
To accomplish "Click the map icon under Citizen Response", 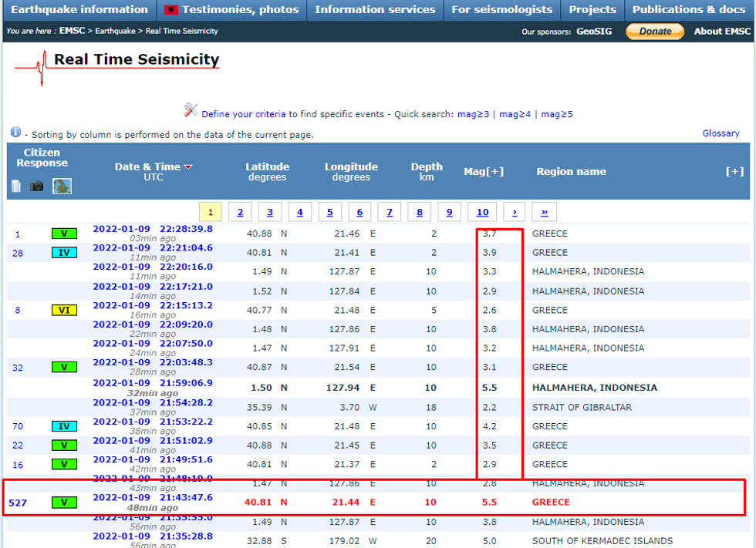I will pyautogui.click(x=62, y=187).
